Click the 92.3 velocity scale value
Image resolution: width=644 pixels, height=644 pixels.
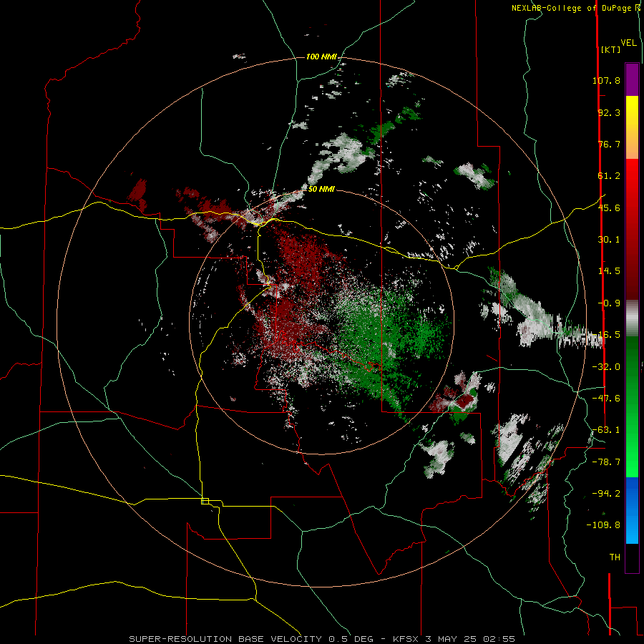[x=609, y=112]
